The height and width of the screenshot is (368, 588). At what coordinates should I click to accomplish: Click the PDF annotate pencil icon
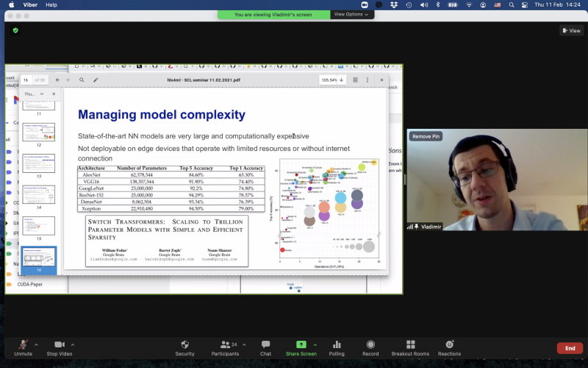96,80
